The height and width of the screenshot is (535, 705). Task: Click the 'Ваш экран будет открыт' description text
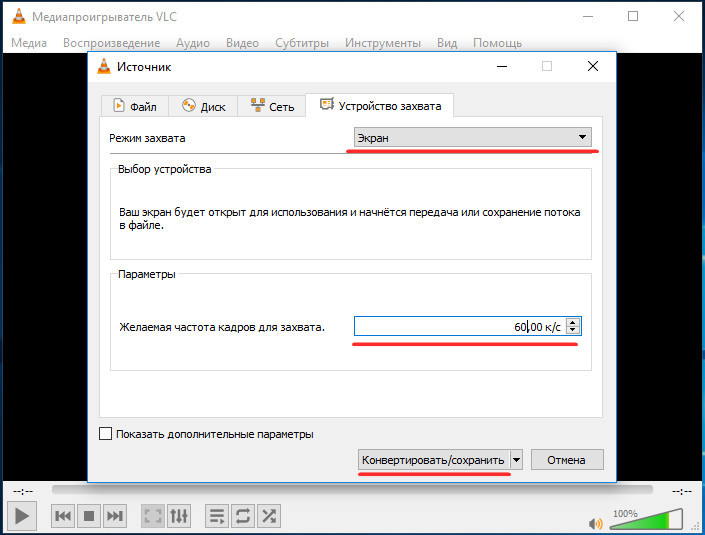(349, 218)
